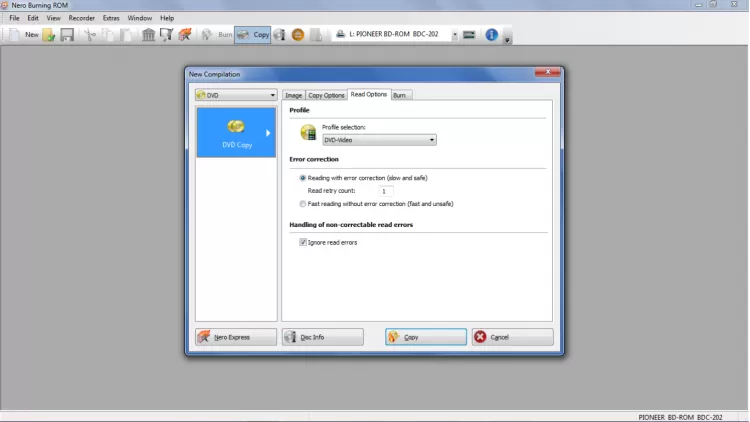
Task: Click the arrow on the DVD Copy item
Action: tap(268, 133)
